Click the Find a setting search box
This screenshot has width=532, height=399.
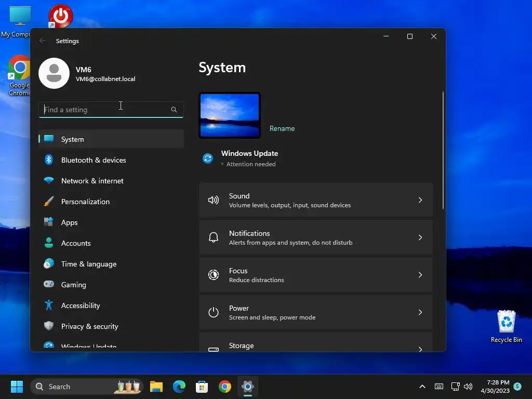coord(111,110)
